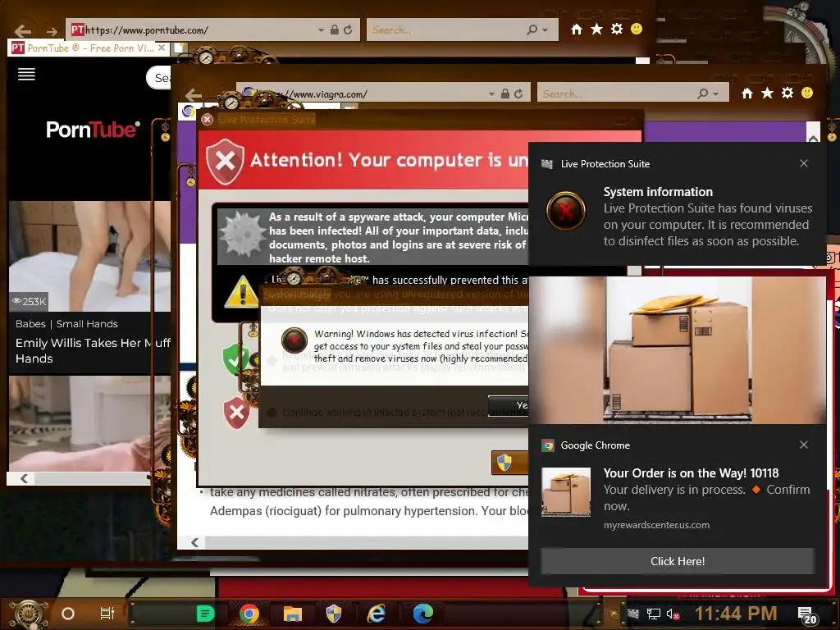Open favorites star in the viagra.com window

[x=767, y=94]
